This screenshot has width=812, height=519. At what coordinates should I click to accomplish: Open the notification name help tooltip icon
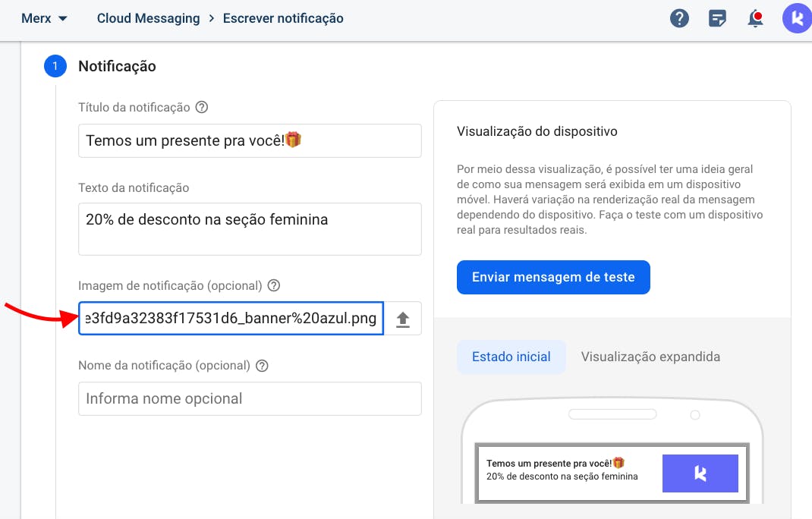tap(262, 365)
